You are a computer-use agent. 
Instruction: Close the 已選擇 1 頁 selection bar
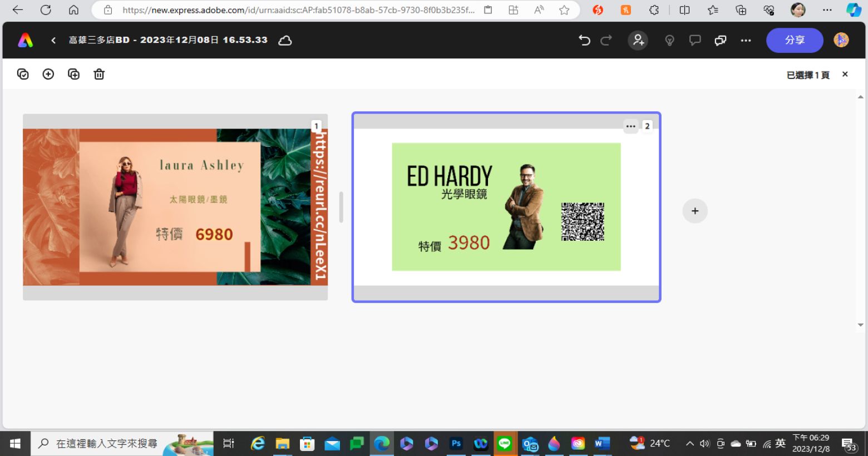pos(845,74)
